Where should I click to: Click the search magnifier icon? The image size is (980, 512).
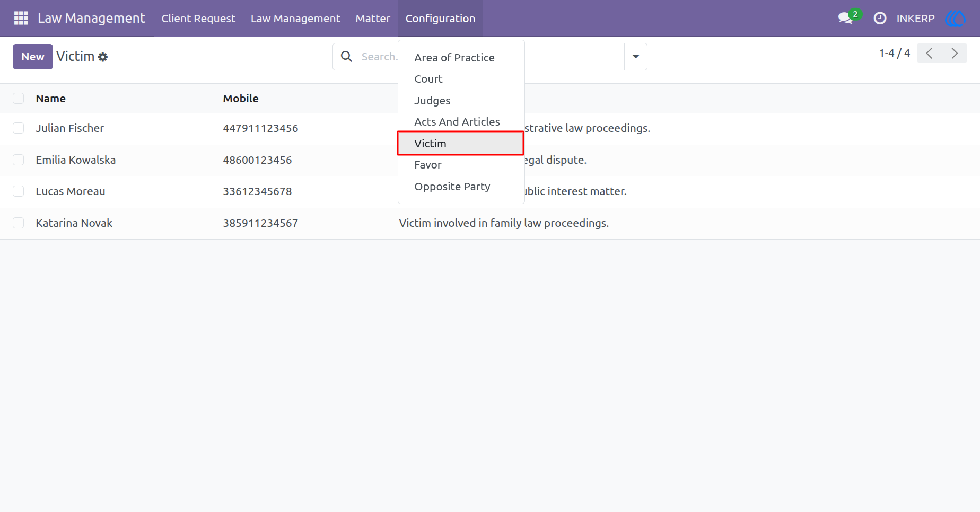[346, 56]
